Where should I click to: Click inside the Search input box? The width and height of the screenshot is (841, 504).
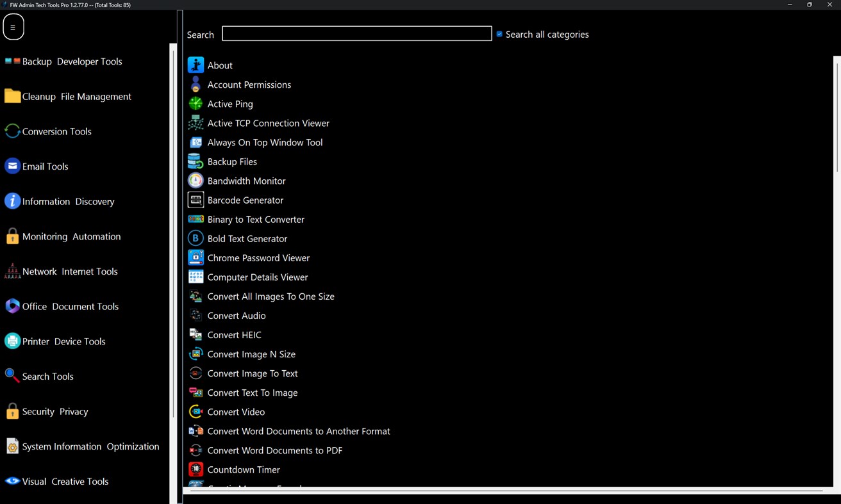(356, 33)
